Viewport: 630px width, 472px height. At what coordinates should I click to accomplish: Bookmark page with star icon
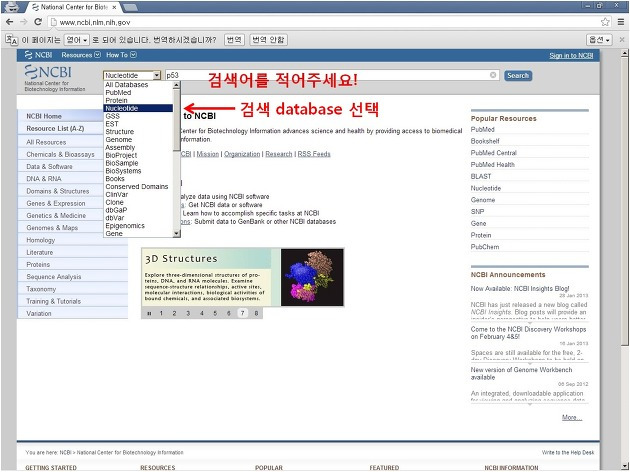coord(605,22)
